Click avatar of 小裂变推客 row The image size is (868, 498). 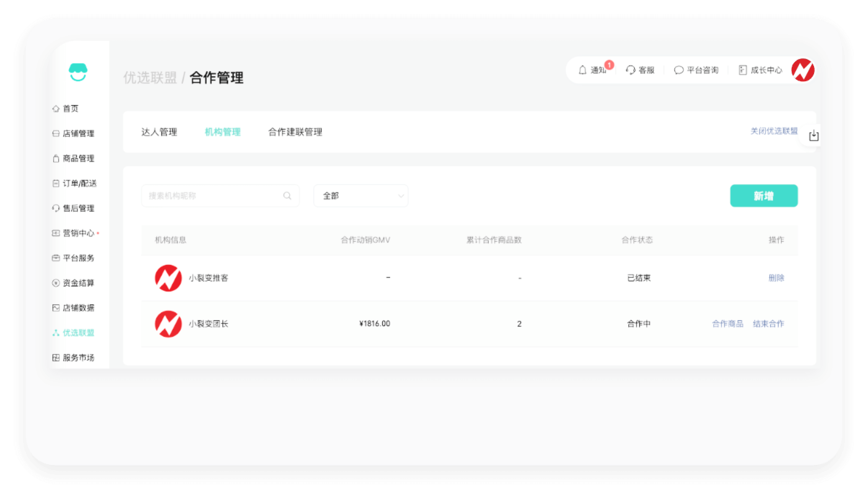[x=168, y=278]
